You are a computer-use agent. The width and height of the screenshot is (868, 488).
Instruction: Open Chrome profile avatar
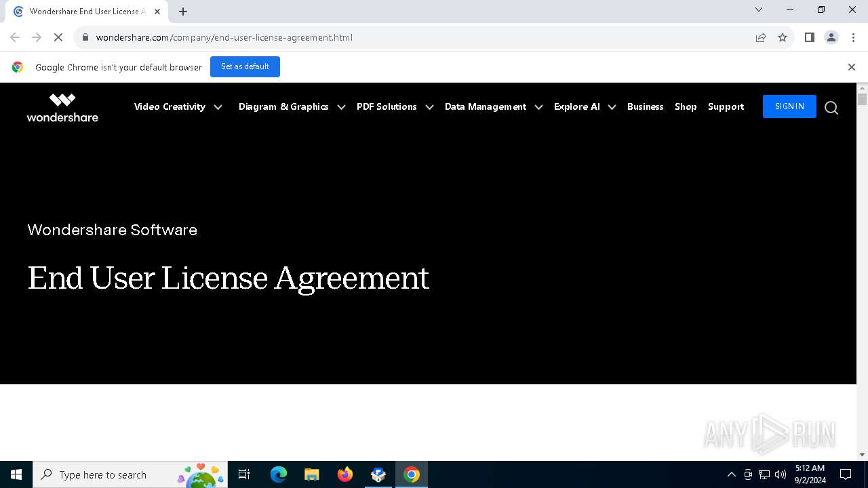[x=831, y=37]
